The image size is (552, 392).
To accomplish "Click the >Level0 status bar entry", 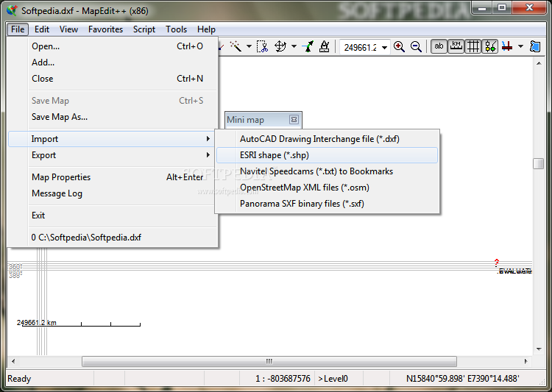I will tap(333, 379).
